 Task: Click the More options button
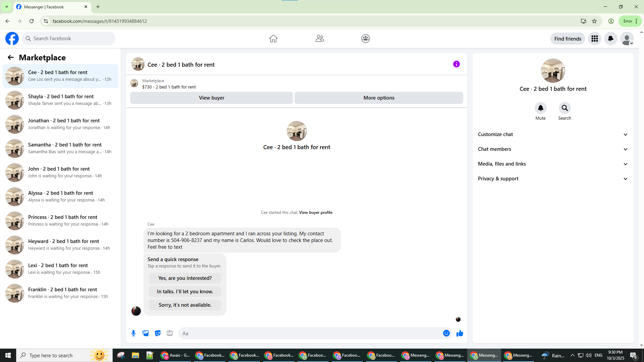[379, 98]
